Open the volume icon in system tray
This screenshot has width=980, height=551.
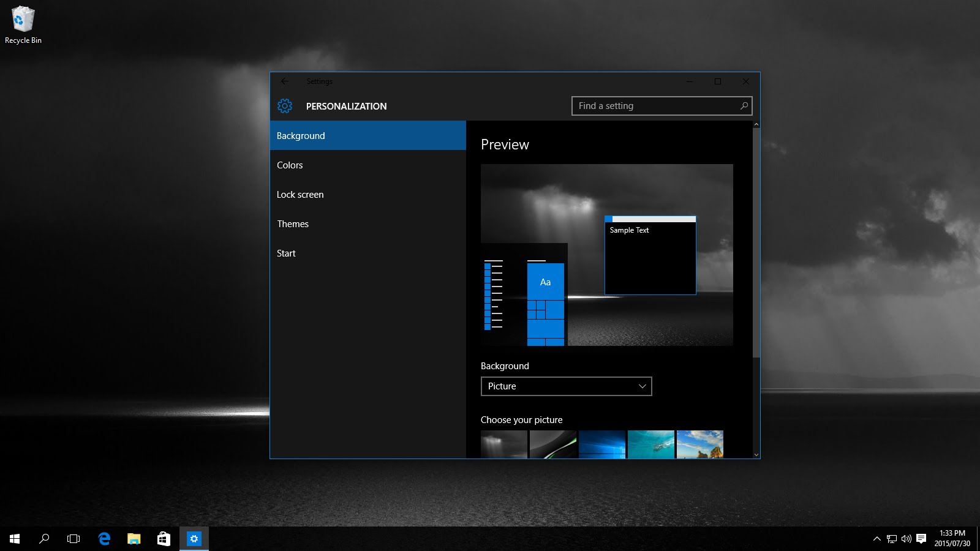[905, 539]
